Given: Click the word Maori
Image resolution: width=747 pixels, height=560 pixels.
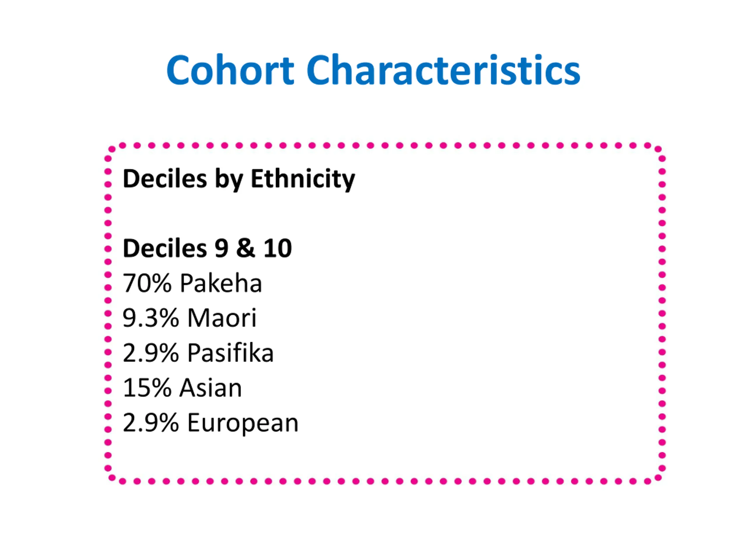Looking at the screenshot, I should point(222,318).
